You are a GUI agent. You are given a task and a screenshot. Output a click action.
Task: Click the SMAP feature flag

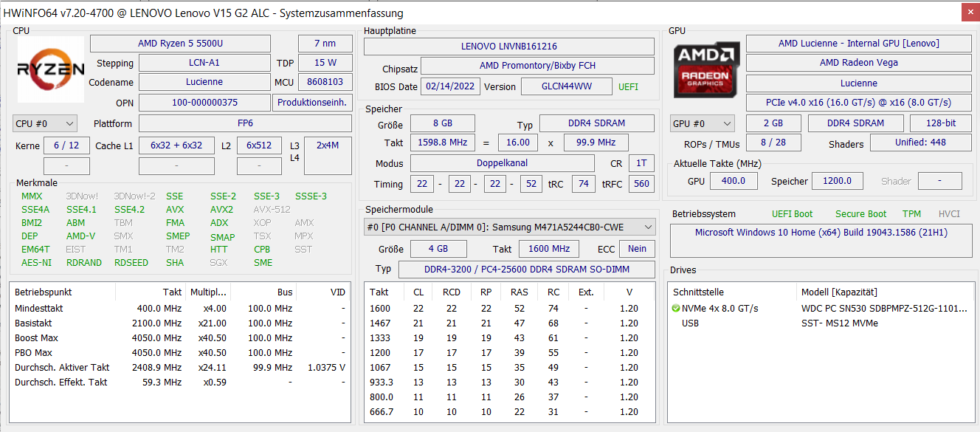(x=222, y=237)
